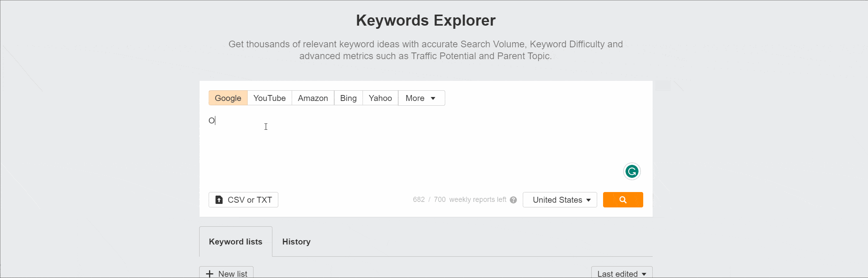Open the More search engines dropdown

(422, 98)
